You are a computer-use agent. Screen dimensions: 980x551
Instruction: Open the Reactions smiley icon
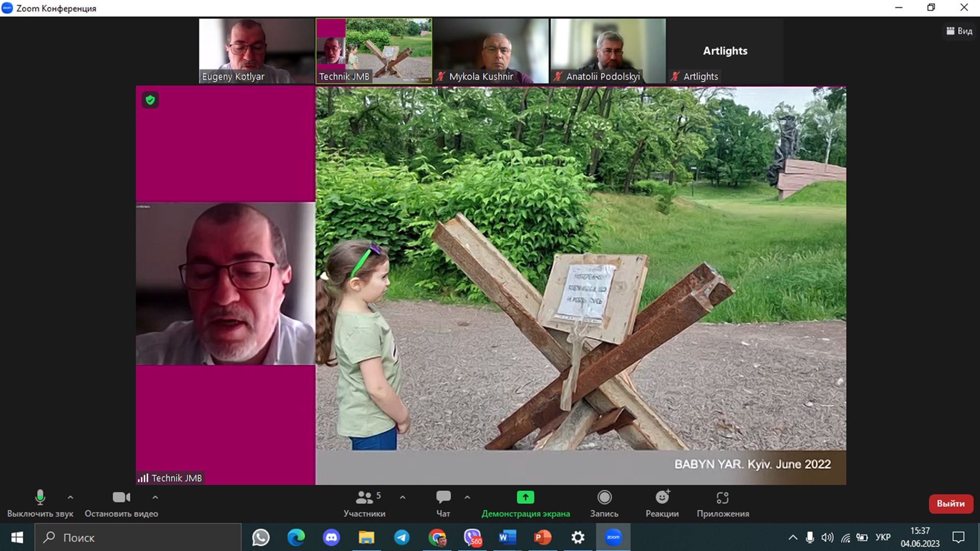pyautogui.click(x=662, y=498)
